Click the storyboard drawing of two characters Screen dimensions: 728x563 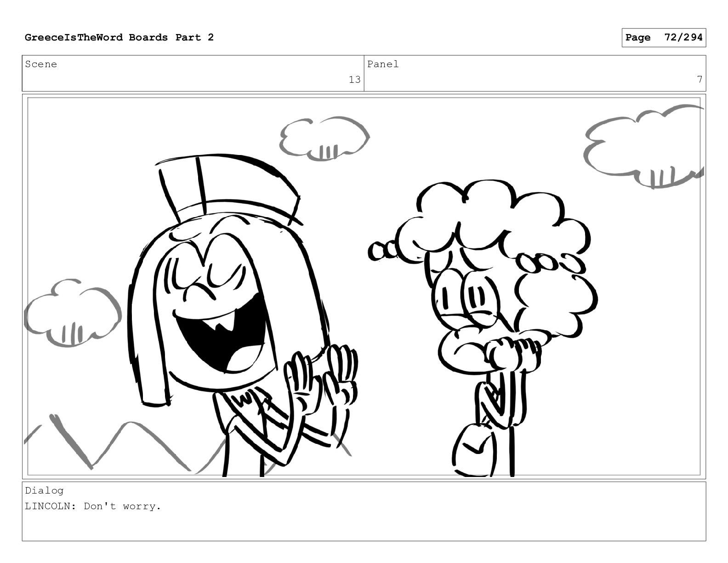coord(364,287)
